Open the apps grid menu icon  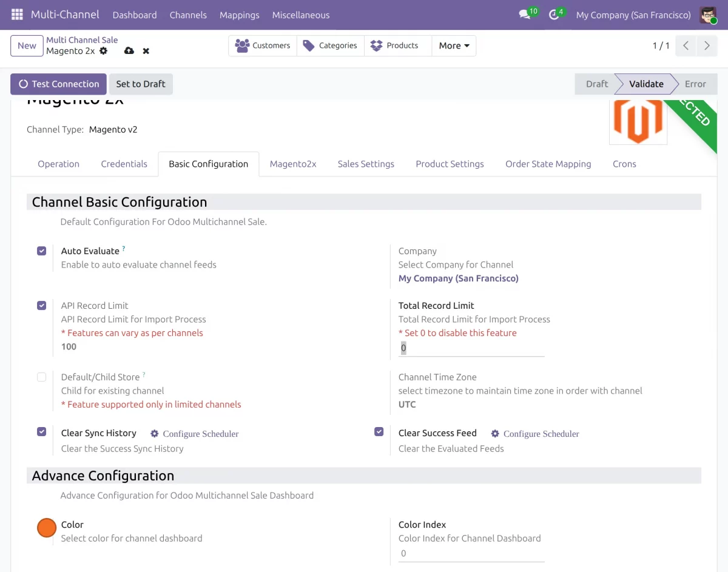coord(17,15)
